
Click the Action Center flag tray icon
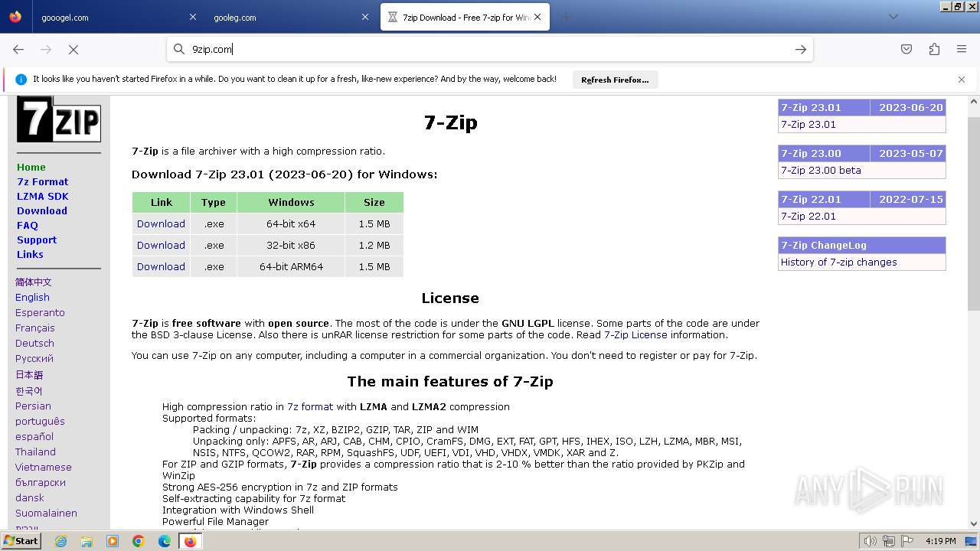click(x=907, y=541)
